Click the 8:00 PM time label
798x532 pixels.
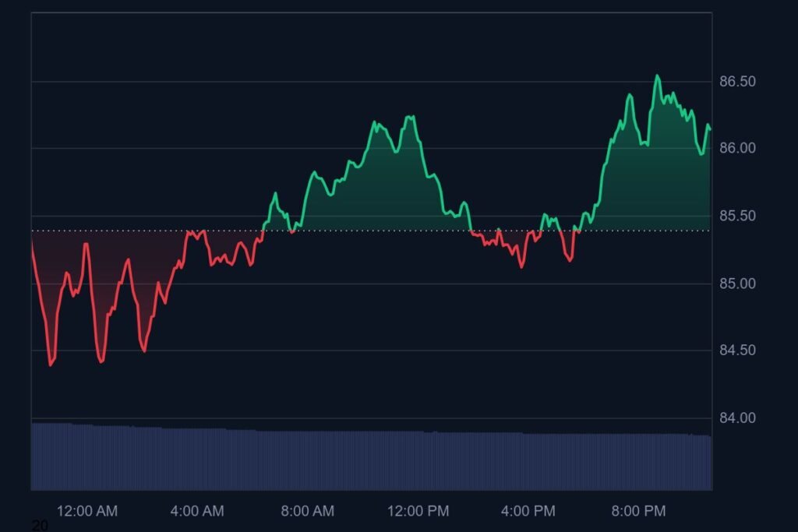[638, 511]
